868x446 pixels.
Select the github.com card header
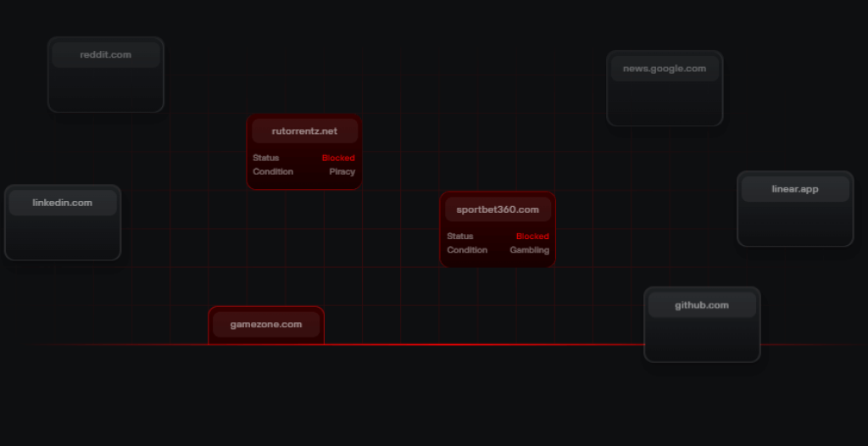pyautogui.click(x=701, y=305)
